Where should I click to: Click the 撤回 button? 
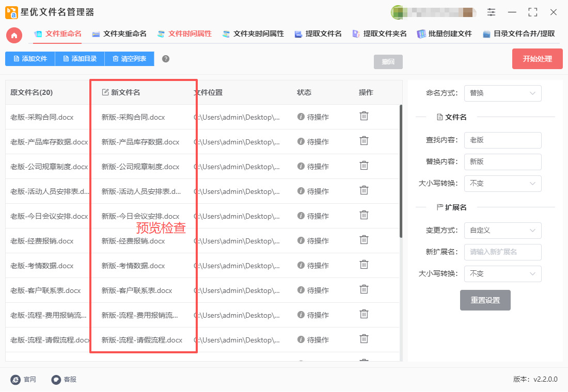(x=388, y=62)
